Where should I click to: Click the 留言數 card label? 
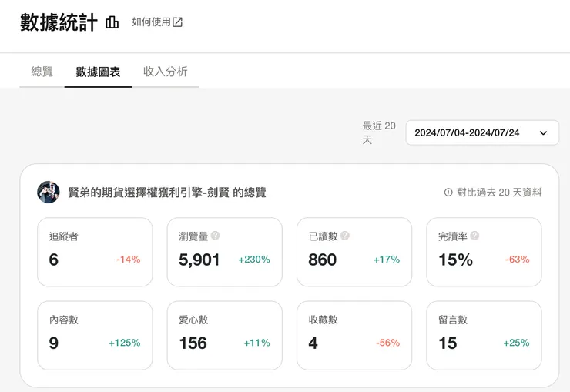coord(453,320)
